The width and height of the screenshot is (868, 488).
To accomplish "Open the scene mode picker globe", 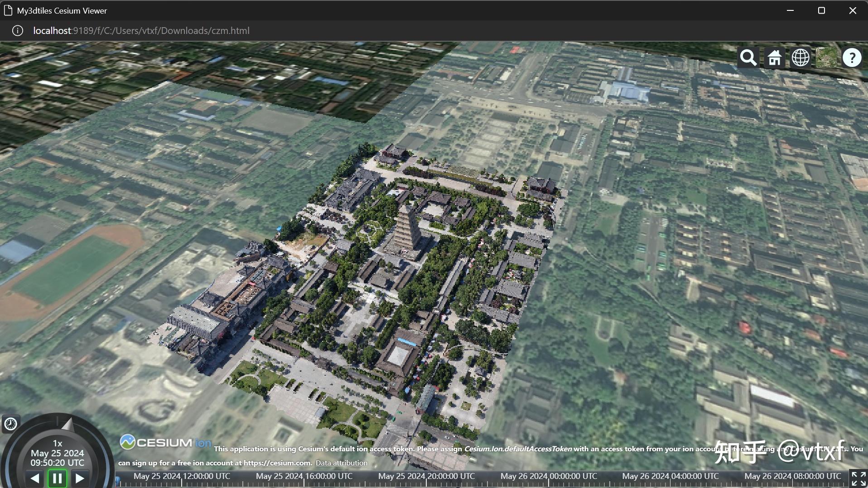I will (x=800, y=58).
